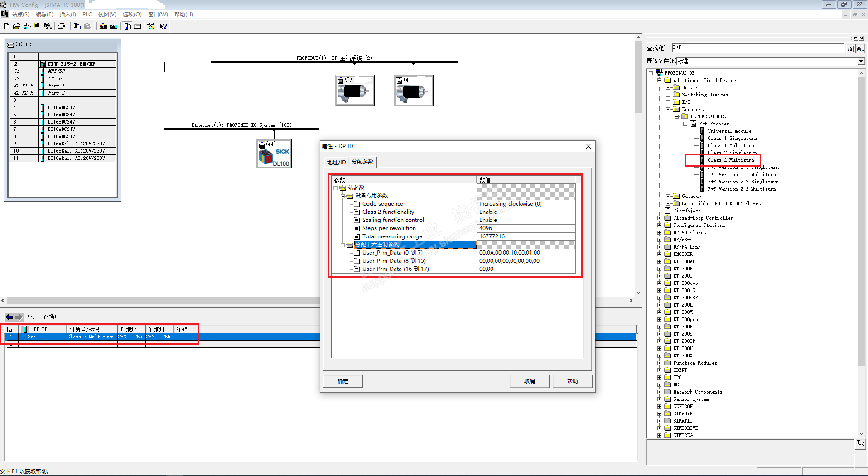Collapse the PROFIBUS DP tree node

point(651,73)
